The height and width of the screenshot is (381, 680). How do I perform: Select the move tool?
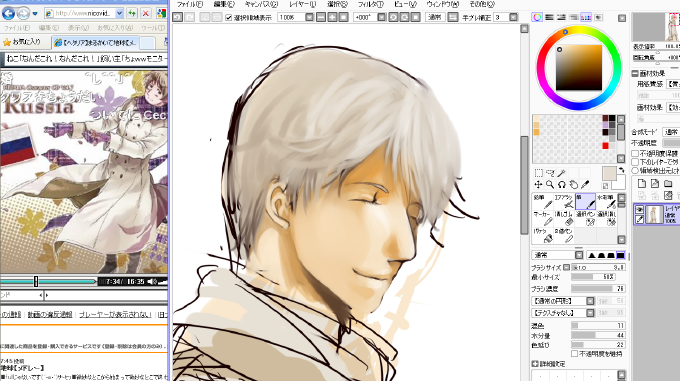(x=538, y=185)
